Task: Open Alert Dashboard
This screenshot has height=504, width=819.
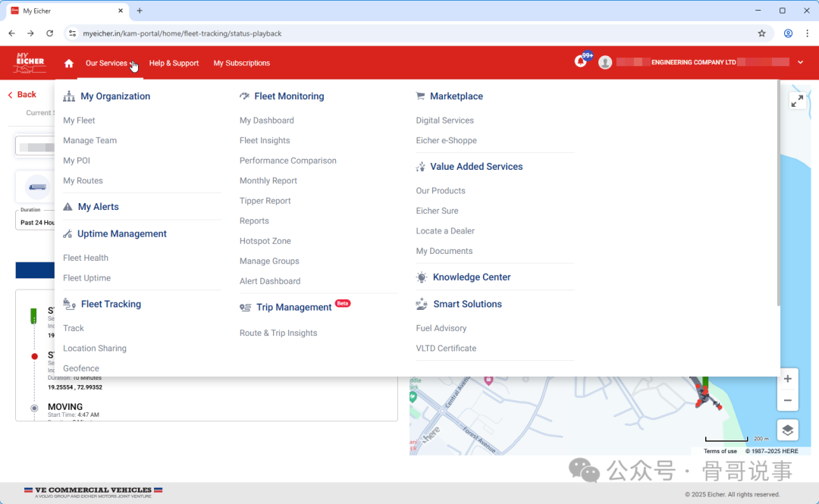Action: point(269,281)
